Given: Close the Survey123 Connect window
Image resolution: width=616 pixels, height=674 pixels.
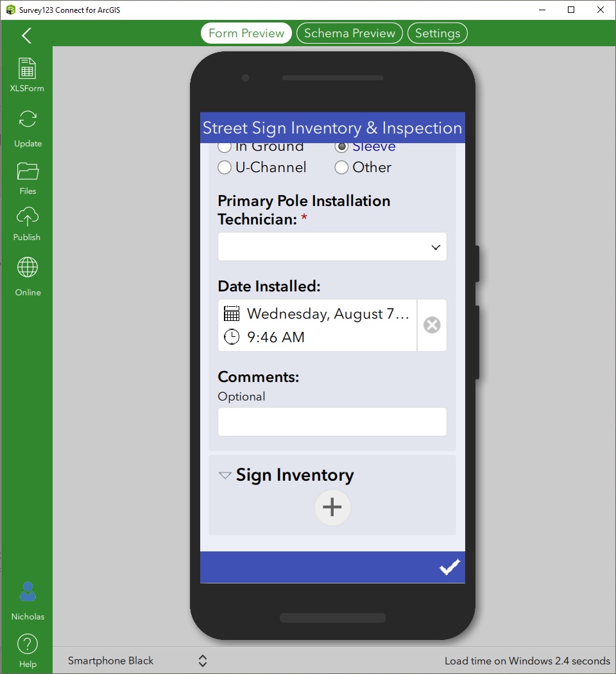Looking at the screenshot, I should coord(601,10).
